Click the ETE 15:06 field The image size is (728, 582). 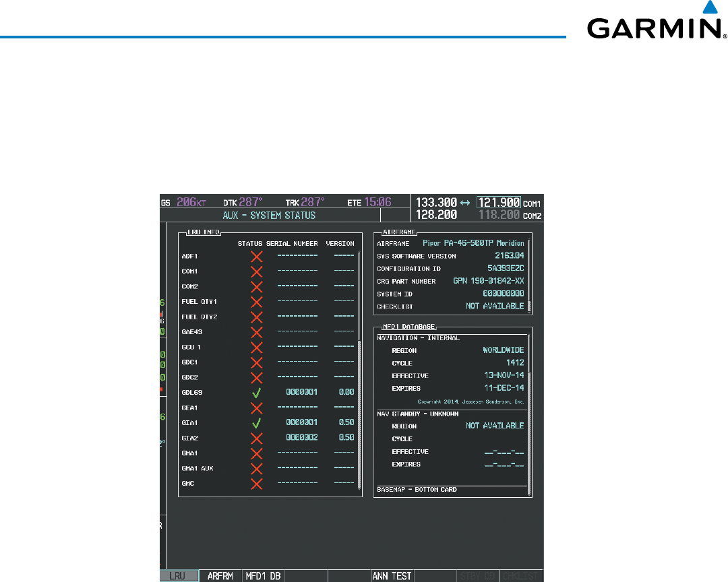(369, 202)
